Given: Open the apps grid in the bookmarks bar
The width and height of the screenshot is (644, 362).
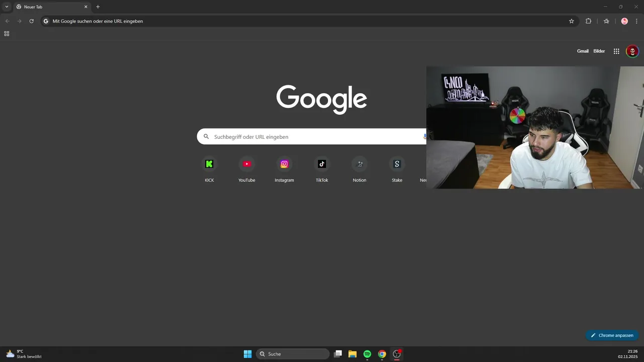Looking at the screenshot, I should tap(7, 34).
